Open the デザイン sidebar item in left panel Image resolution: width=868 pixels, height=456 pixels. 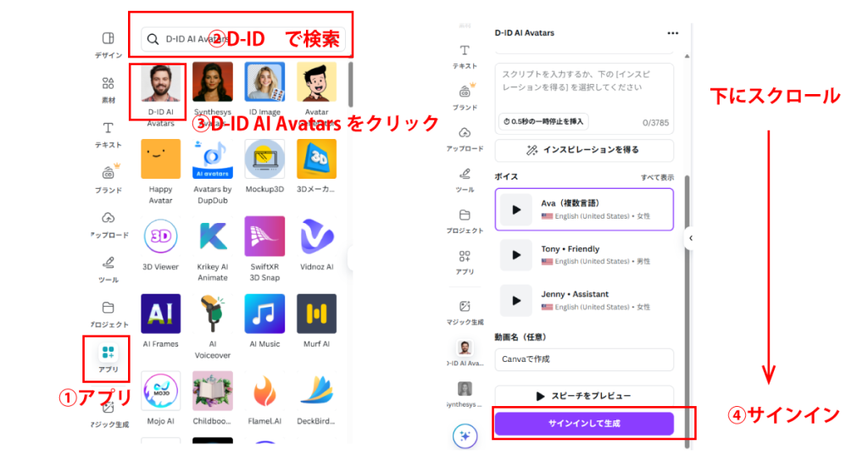pos(108,45)
